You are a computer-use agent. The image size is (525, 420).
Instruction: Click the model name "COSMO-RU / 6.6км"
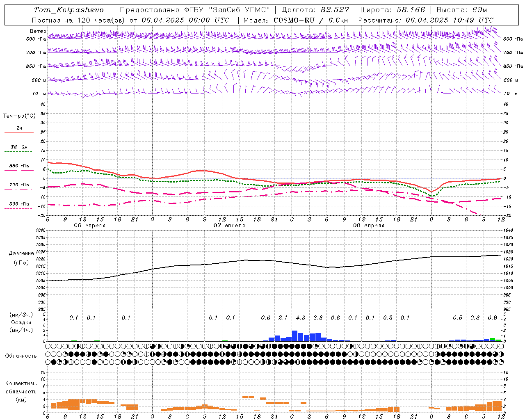(x=311, y=20)
